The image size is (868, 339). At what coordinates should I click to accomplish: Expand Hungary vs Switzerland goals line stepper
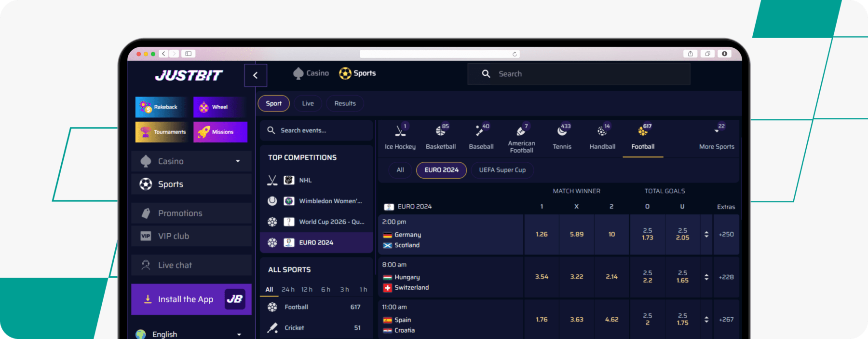(x=706, y=277)
